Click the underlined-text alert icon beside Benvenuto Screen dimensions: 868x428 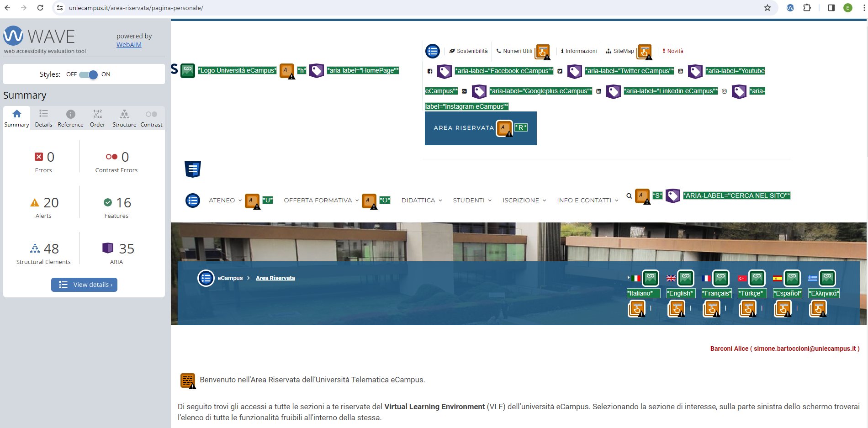click(188, 380)
